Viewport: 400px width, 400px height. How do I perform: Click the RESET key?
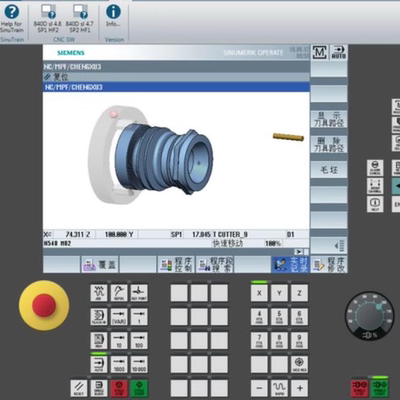(79, 389)
